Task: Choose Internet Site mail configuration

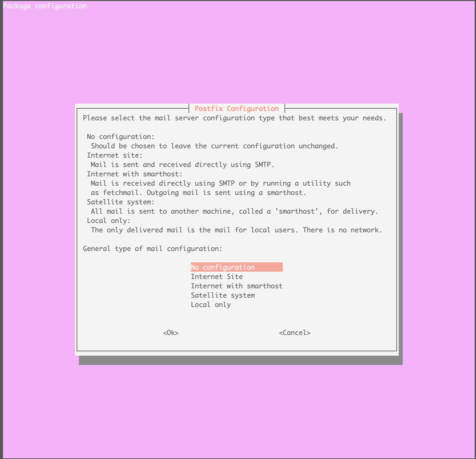Action: [217, 277]
